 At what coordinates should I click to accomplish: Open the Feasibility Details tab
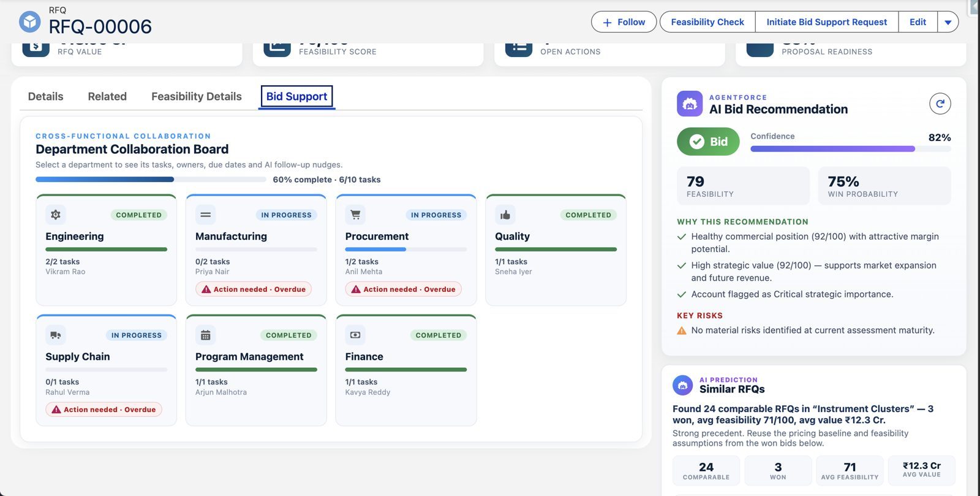(x=197, y=96)
